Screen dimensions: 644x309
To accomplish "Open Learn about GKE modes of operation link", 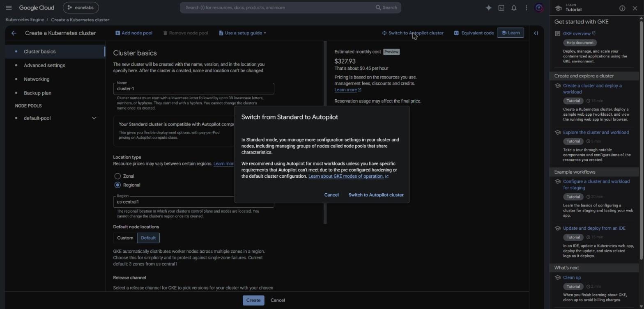I will coord(348,176).
